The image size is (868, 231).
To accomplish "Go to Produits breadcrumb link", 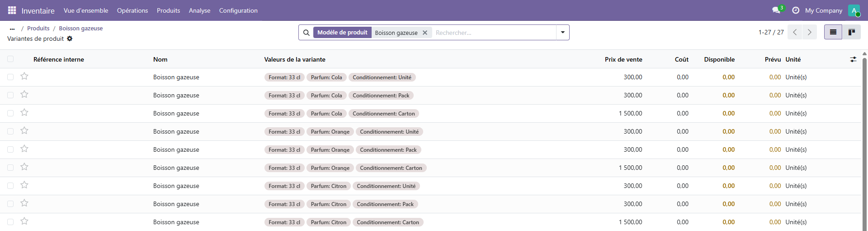I will 38,28.
